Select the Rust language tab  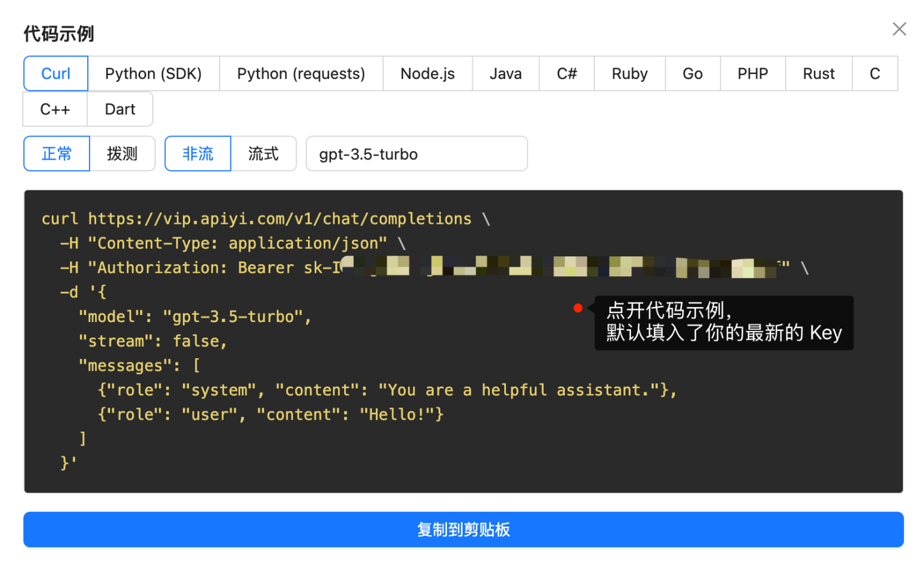click(x=818, y=73)
